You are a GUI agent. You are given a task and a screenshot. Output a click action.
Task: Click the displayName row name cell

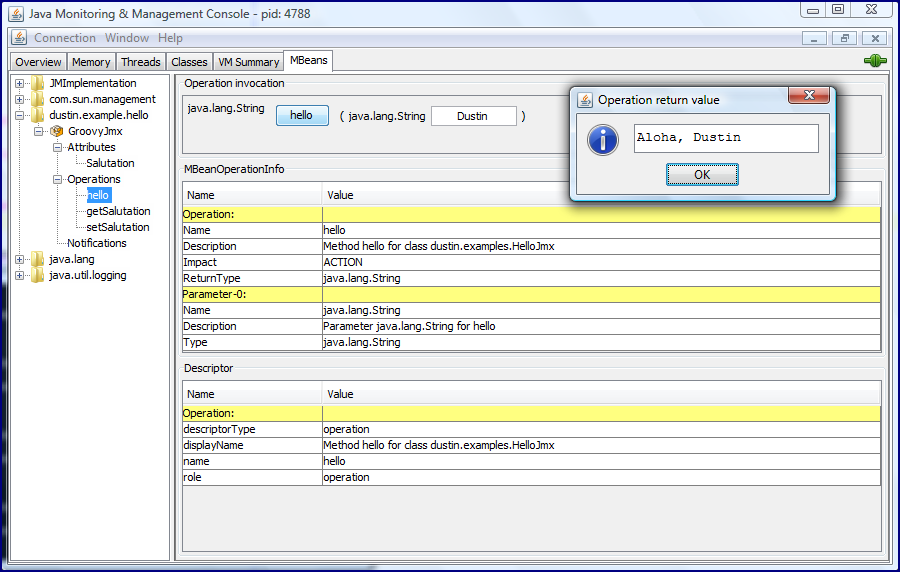253,445
